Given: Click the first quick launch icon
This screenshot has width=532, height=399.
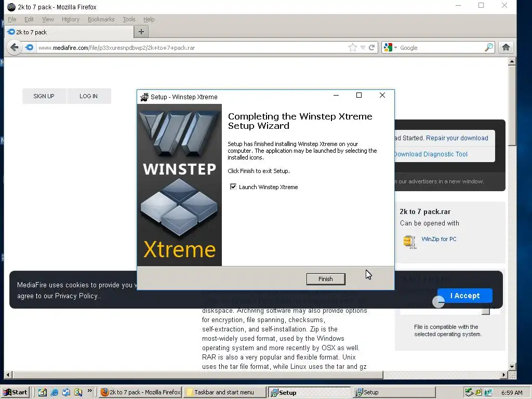Looking at the screenshot, I should coord(43,392).
